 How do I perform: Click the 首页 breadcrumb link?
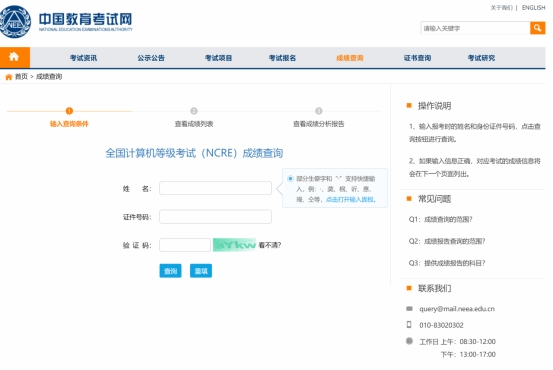pos(21,77)
